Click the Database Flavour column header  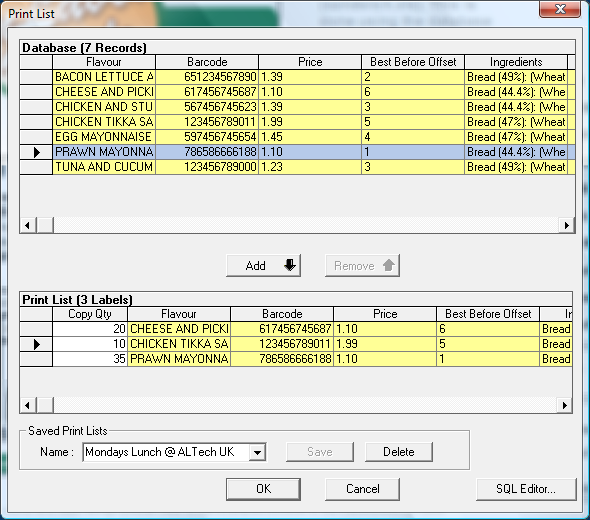(104, 62)
